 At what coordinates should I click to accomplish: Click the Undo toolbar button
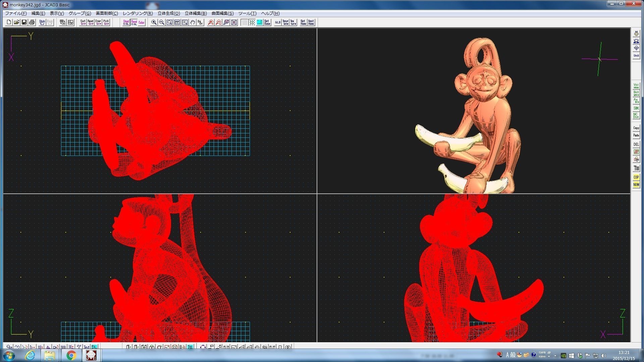pyautogui.click(x=42, y=22)
